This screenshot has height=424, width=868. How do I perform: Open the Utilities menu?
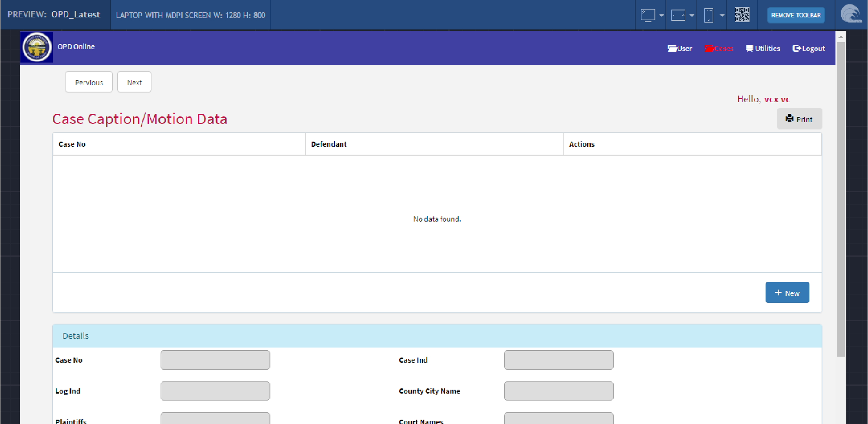(x=763, y=49)
